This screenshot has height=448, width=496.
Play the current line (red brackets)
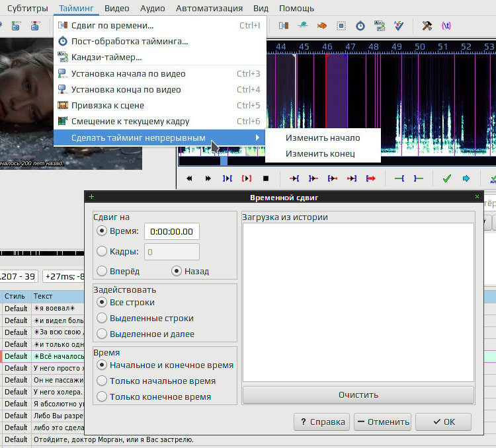click(x=247, y=178)
